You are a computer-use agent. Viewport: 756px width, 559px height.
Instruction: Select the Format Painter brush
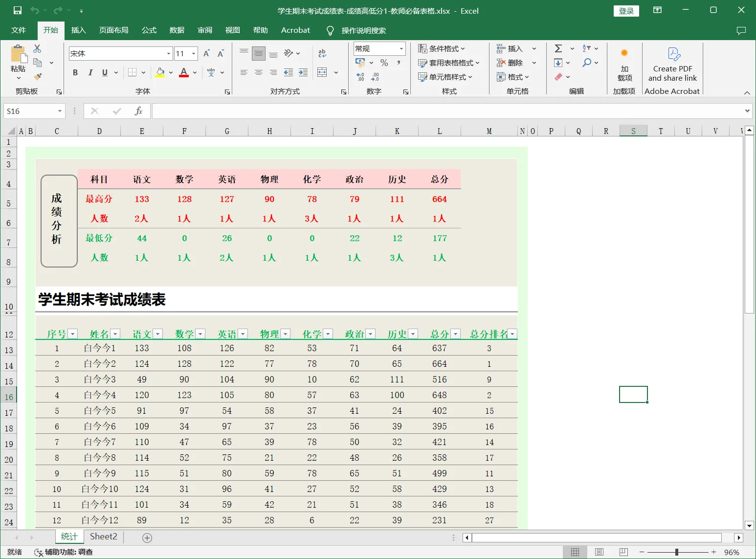pos(37,76)
